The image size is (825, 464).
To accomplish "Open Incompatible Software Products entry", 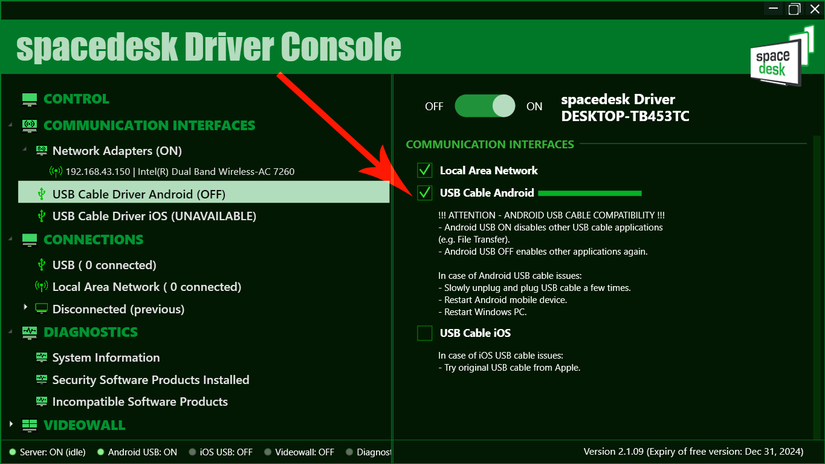I will point(140,402).
